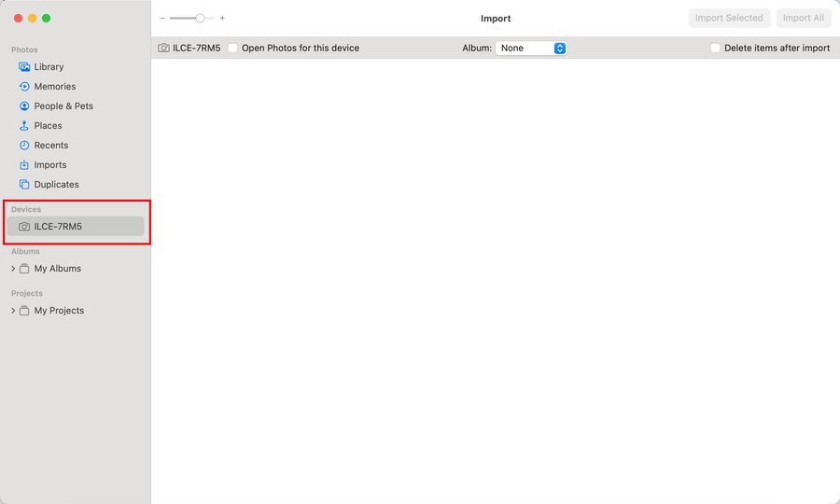Open the Library sidebar icon

(24, 67)
